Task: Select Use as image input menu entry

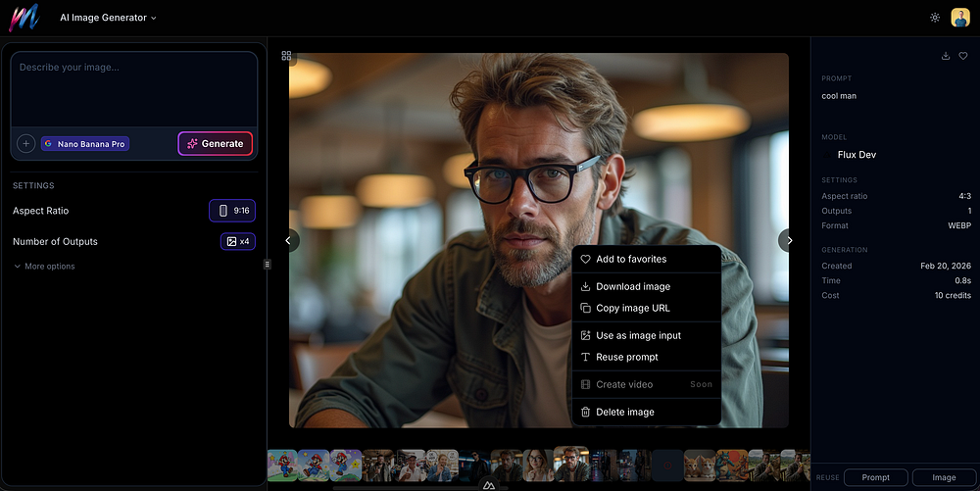Action: coord(646,335)
